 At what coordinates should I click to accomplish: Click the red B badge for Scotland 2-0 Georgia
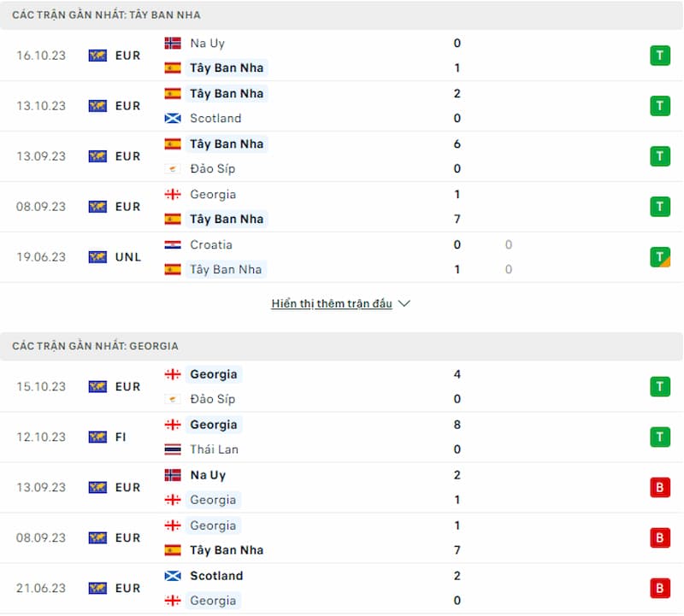(659, 589)
